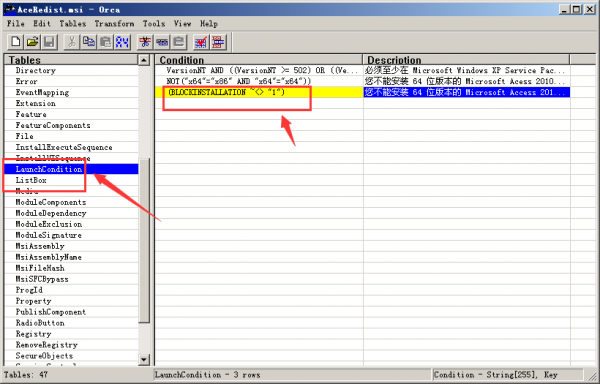
Task: Click the Access 2010 description in NOT("x64"="x86" row
Action: pyautogui.click(x=466, y=81)
